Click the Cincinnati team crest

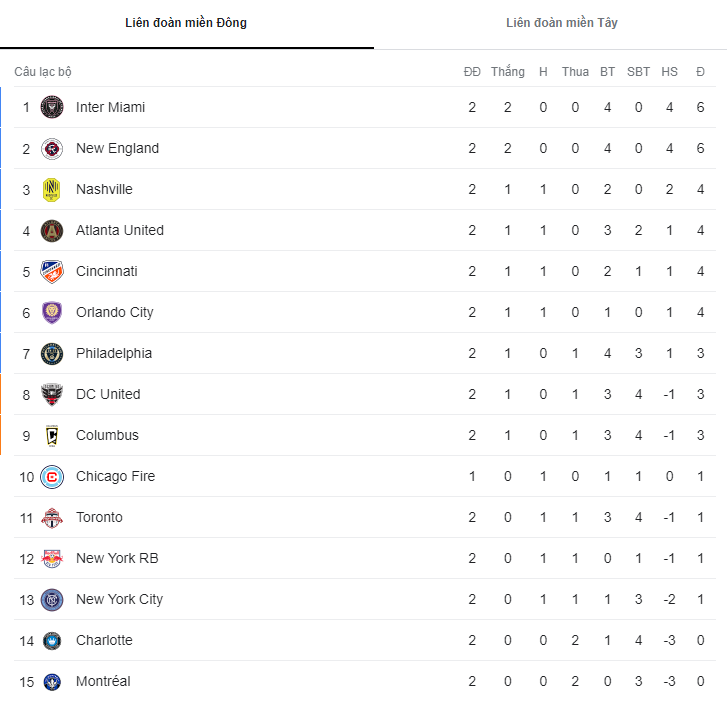(52, 272)
